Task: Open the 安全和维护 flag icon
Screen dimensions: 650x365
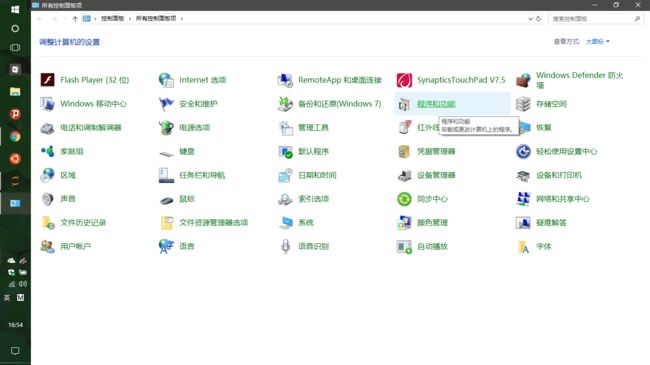Action: pyautogui.click(x=166, y=104)
